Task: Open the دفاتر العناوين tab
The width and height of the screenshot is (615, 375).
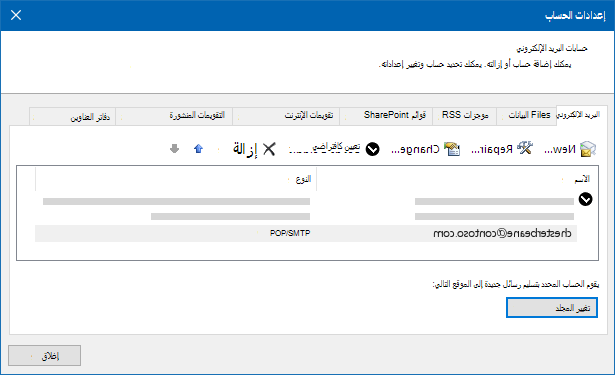Action: (x=73, y=117)
